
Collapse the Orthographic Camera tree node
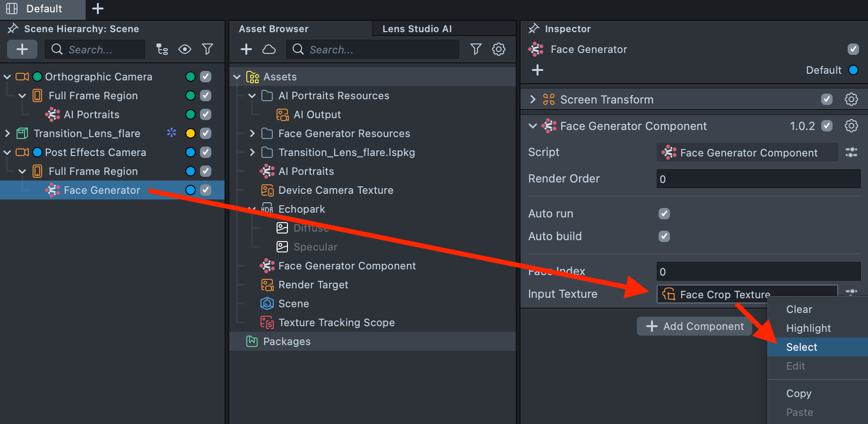(7, 77)
